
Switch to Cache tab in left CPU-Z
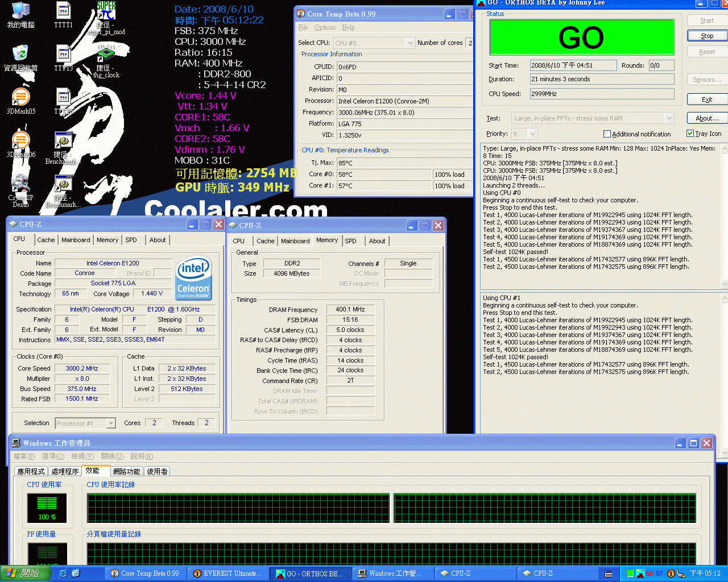pyautogui.click(x=46, y=240)
